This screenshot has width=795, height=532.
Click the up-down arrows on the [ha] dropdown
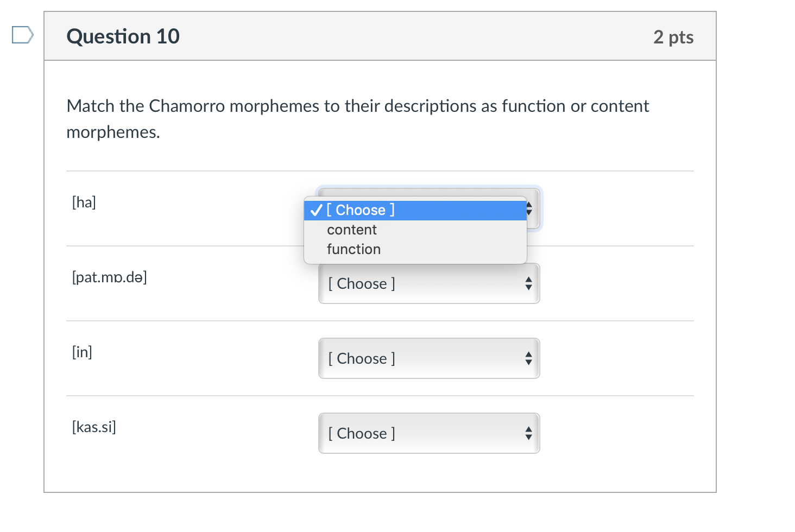point(529,209)
